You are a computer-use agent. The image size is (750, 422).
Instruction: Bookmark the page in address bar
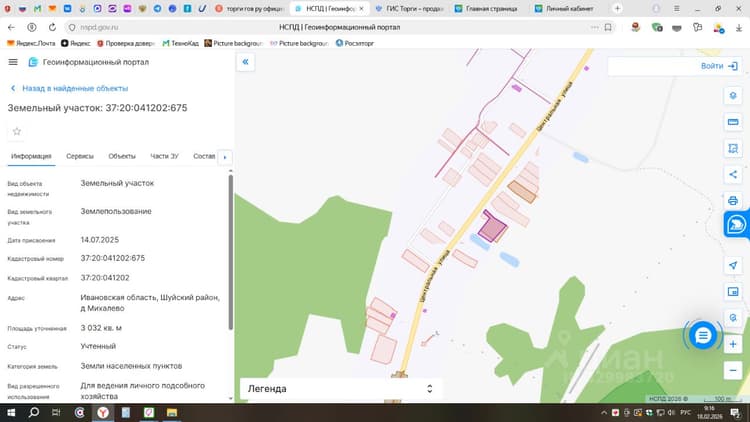[608, 27]
